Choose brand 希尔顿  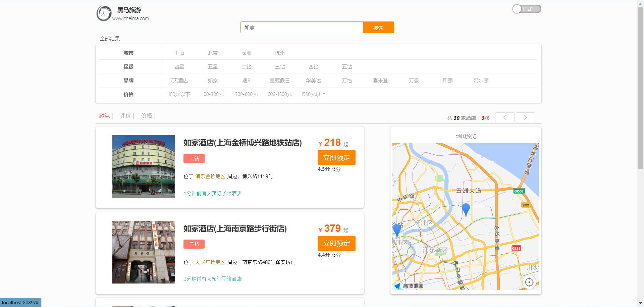tap(481, 81)
